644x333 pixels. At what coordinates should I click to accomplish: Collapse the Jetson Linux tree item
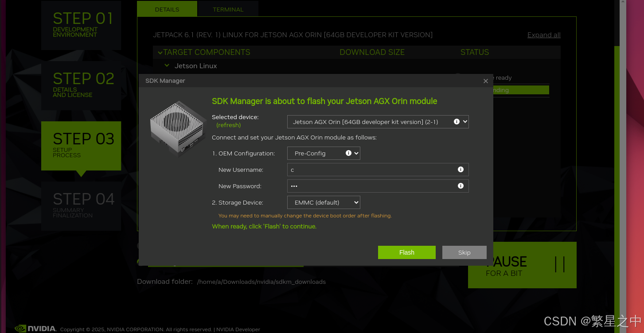tap(167, 66)
